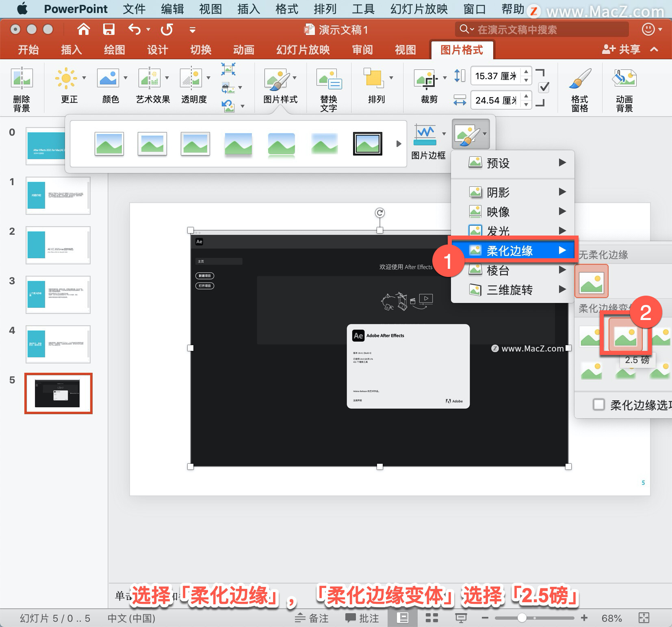Expand the Color dropdown arrow

coord(126,78)
